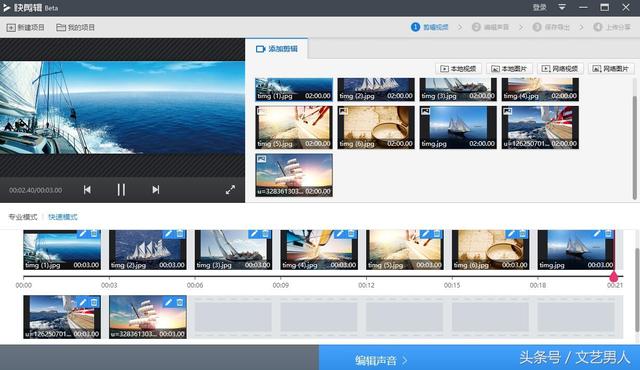640x370 pixels.
Task: Click edit pencil on timg (5).jpg clip
Action: 426,234
